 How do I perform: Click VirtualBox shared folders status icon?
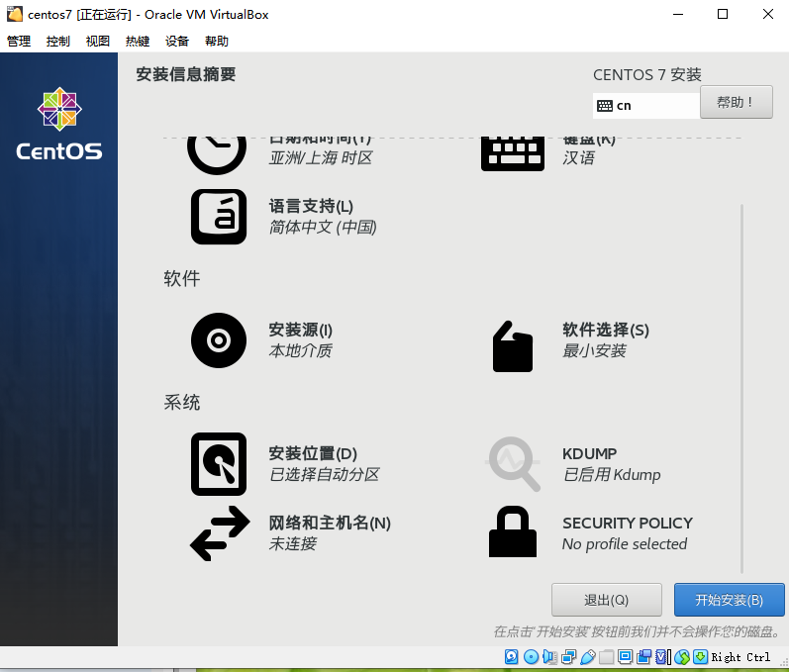coord(606,656)
